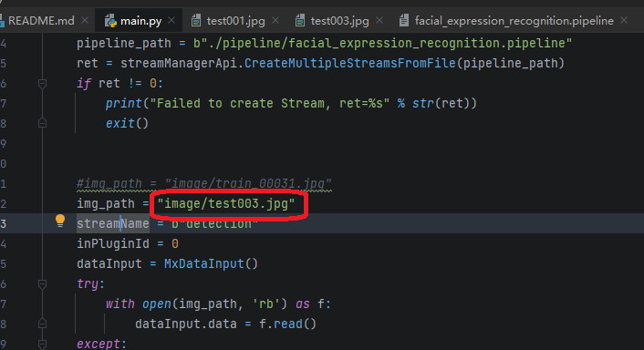Switch to facial_expression_recognition.pipeline tab
Screen dimensions: 644x350
coord(514,21)
